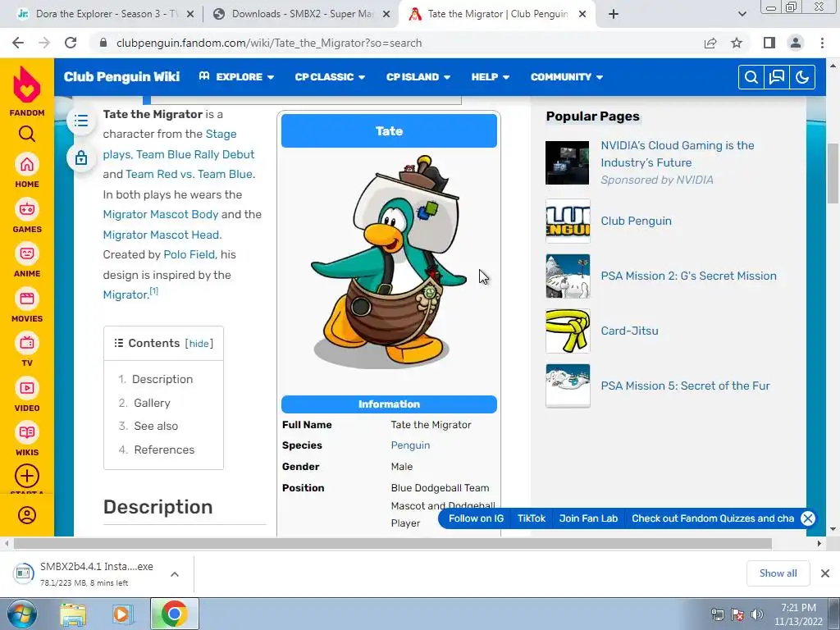This screenshot has height=630, width=840.
Task: Close the Tate the Migrator tab
Action: click(582, 15)
